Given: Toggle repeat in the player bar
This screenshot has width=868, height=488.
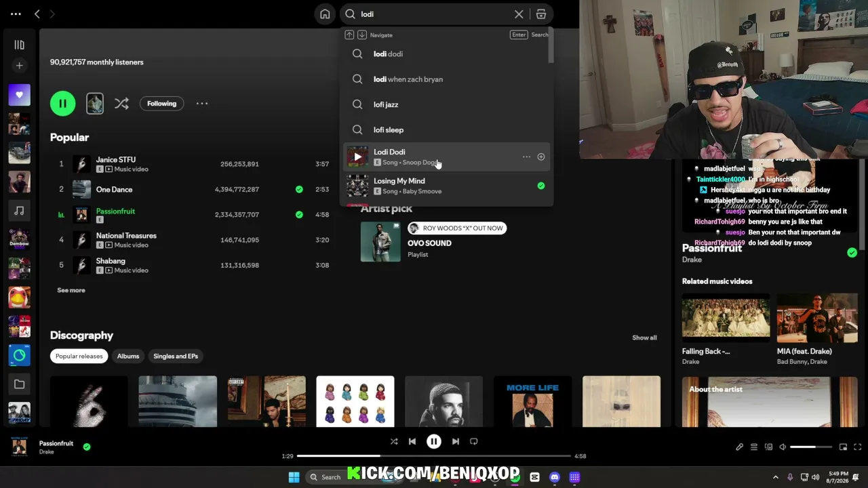Looking at the screenshot, I should click(474, 441).
